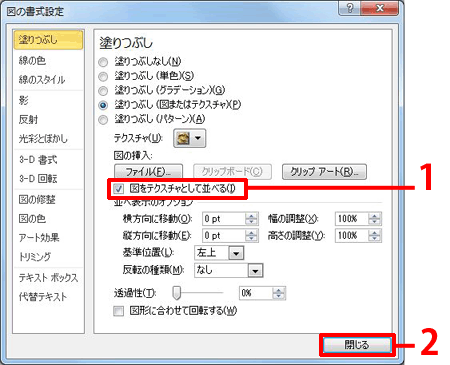Click the 幅の調整(X) percentage field
Viewport: 450px width, 365px height.
tap(352, 219)
